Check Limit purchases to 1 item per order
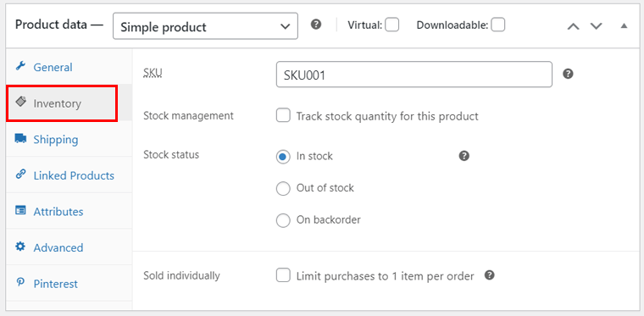The width and height of the screenshot is (644, 316). coord(283,275)
